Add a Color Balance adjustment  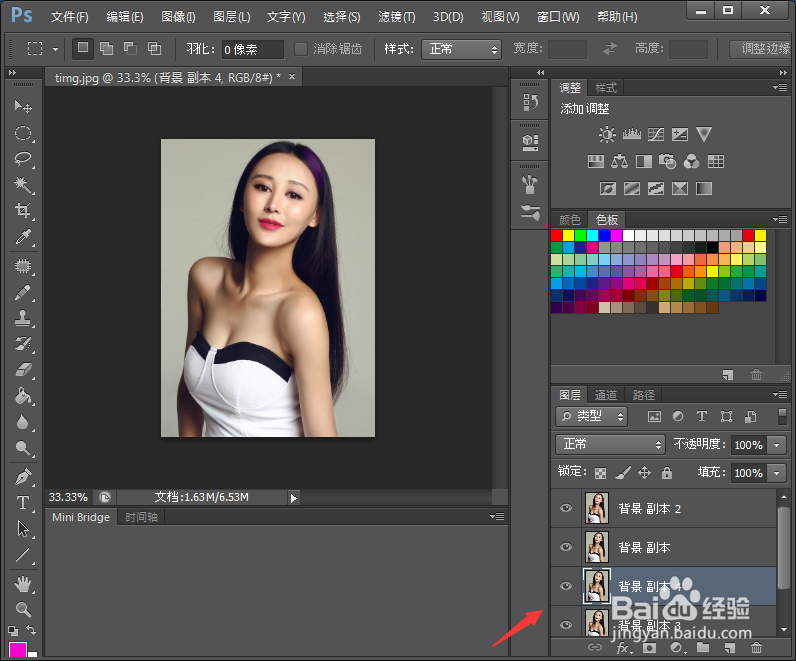pyautogui.click(x=619, y=162)
